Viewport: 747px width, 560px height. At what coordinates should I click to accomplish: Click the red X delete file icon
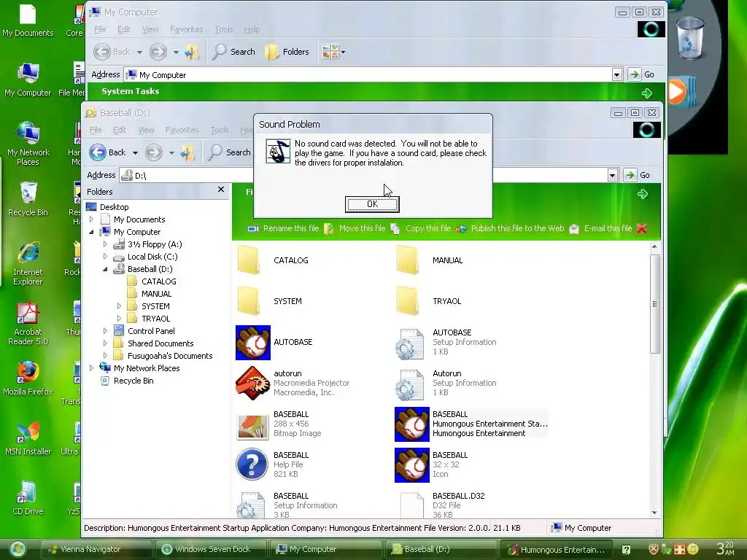(642, 228)
